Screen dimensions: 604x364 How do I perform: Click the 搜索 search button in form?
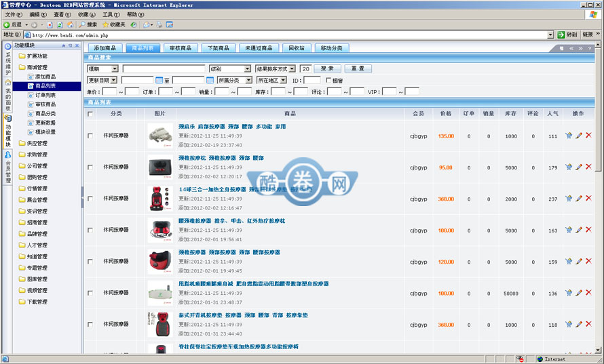[327, 69]
